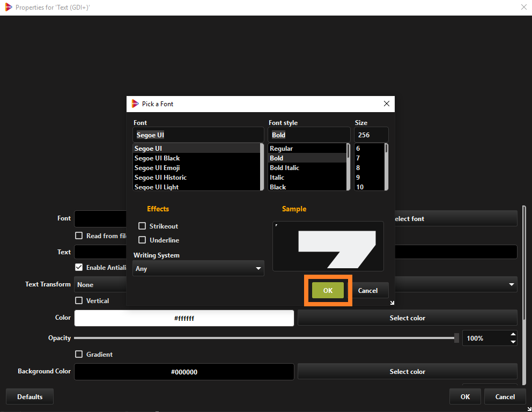Image resolution: width=532 pixels, height=412 pixels.
Task: Confirm the font with the green OK button
Action: pos(328,291)
